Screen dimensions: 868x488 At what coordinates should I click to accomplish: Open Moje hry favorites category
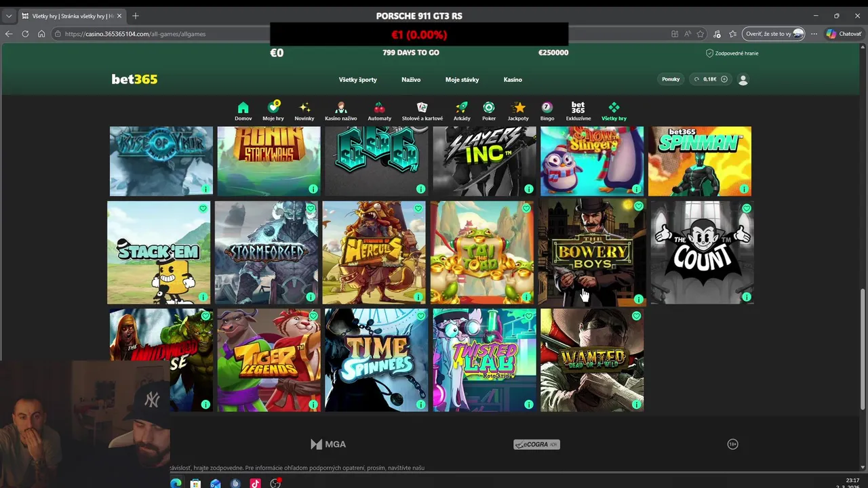click(x=273, y=111)
